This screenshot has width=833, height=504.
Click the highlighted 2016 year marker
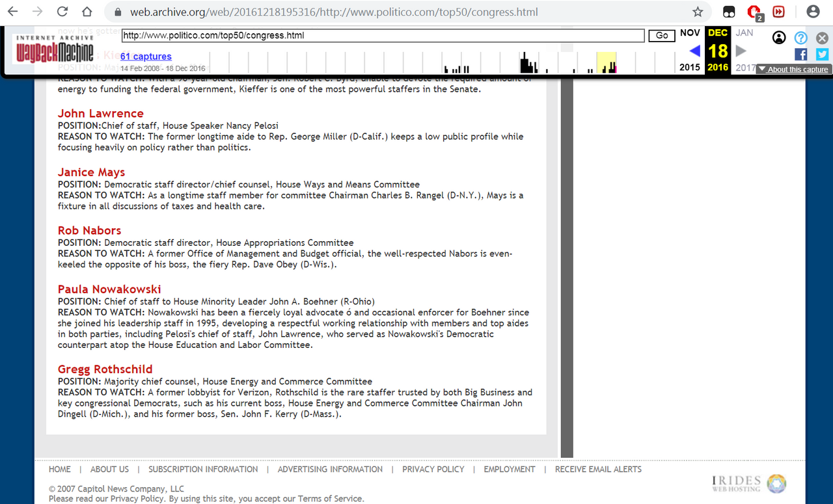pos(718,67)
